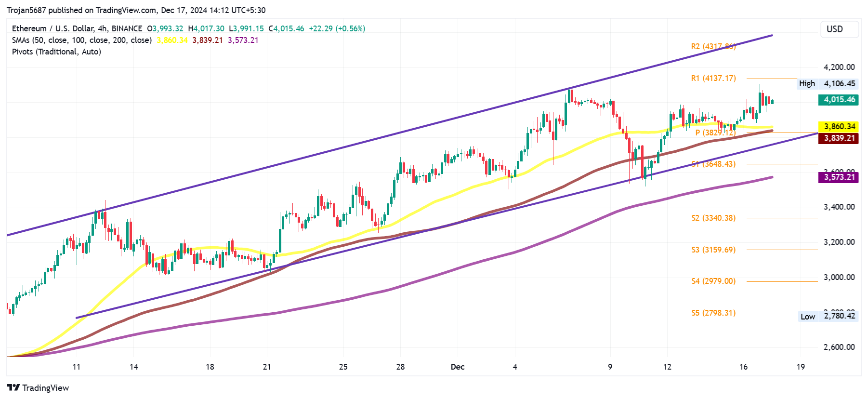This screenshot has width=868, height=399.
Task: Click the P (3829.12) pivot label
Action: click(715, 133)
